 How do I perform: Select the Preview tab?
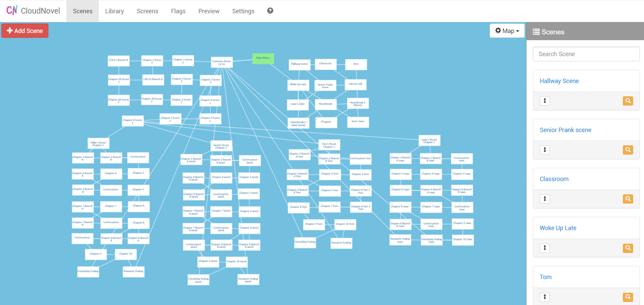(209, 11)
